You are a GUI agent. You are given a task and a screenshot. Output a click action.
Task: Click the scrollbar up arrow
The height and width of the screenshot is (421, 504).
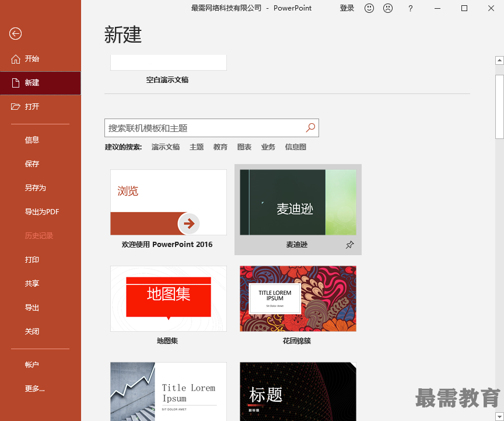(x=499, y=60)
